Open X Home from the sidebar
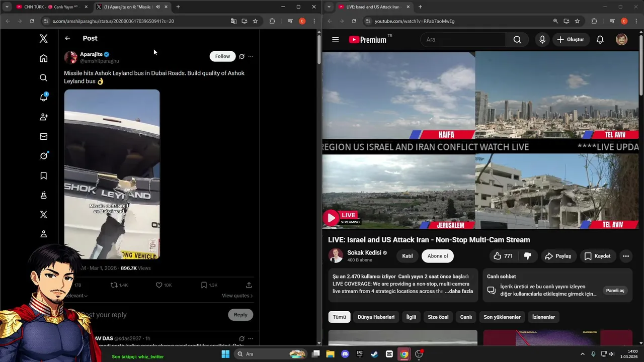 [44, 58]
